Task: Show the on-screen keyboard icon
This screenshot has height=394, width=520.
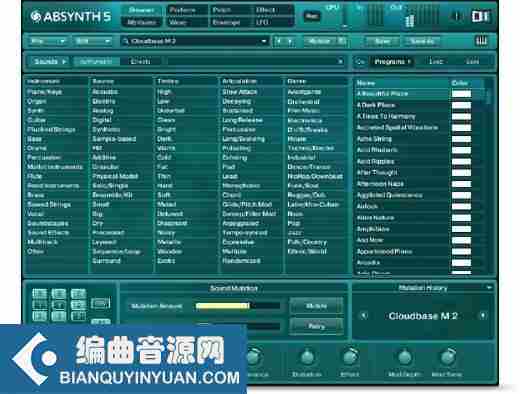Action: pyautogui.click(x=481, y=41)
